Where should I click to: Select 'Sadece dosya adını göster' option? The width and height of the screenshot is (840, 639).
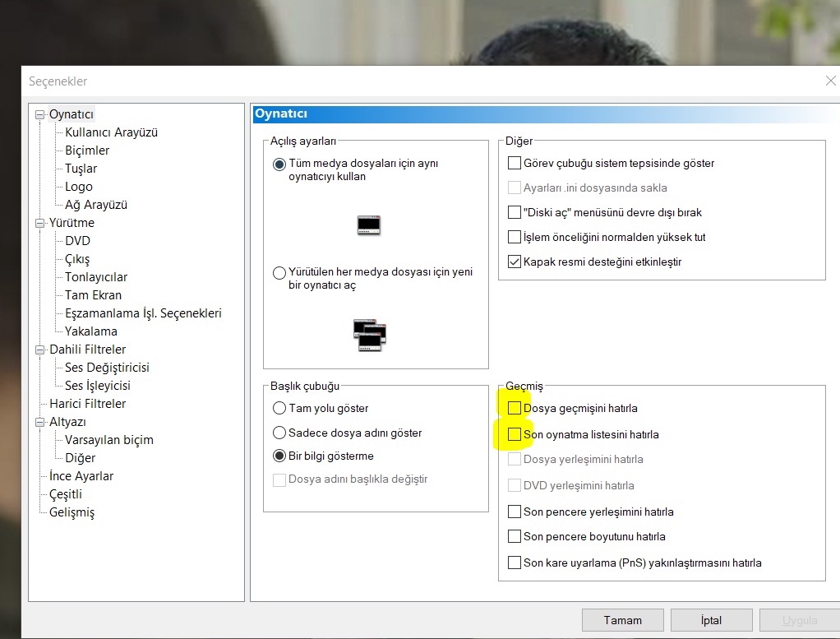coord(279,433)
